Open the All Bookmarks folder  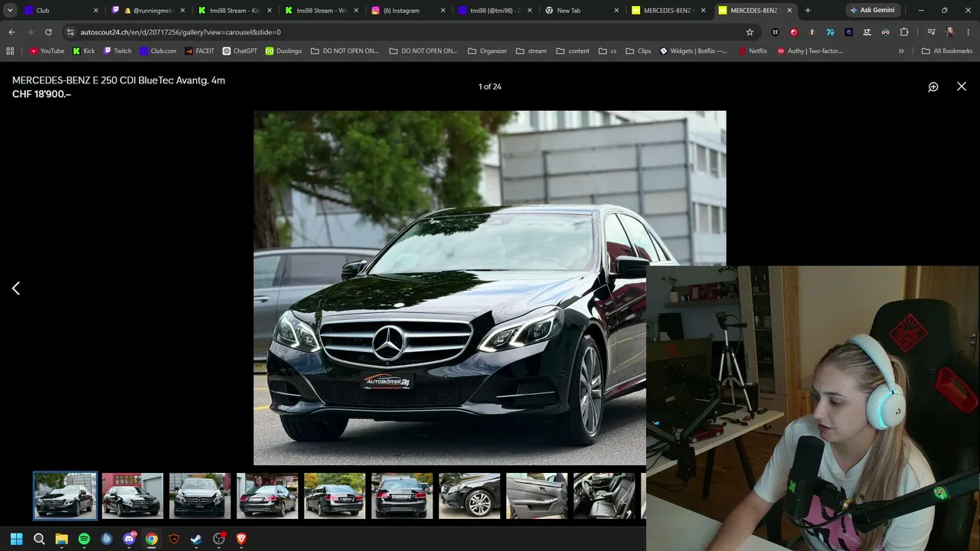[947, 51]
